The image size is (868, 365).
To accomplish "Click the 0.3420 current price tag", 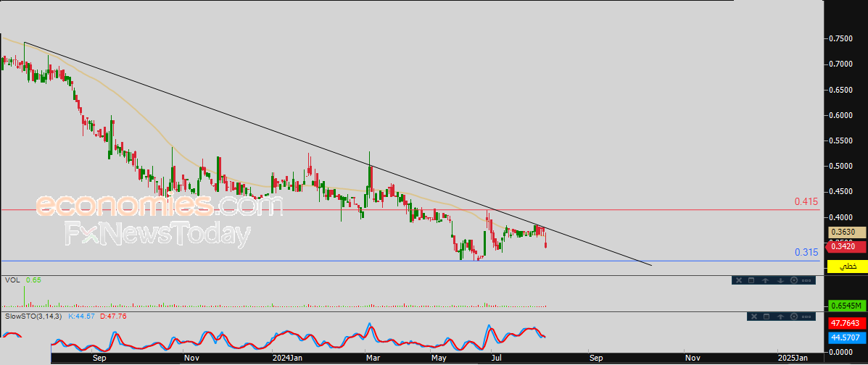I will point(847,247).
